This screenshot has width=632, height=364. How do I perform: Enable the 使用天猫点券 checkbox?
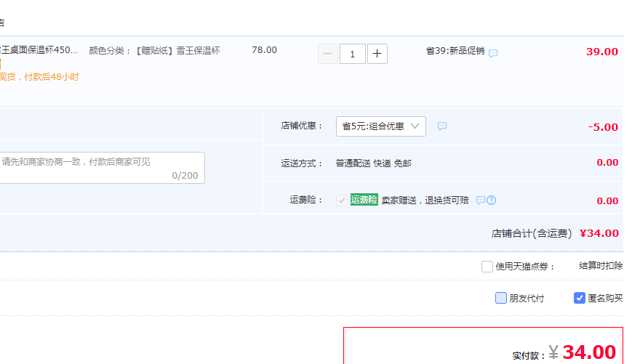(487, 267)
